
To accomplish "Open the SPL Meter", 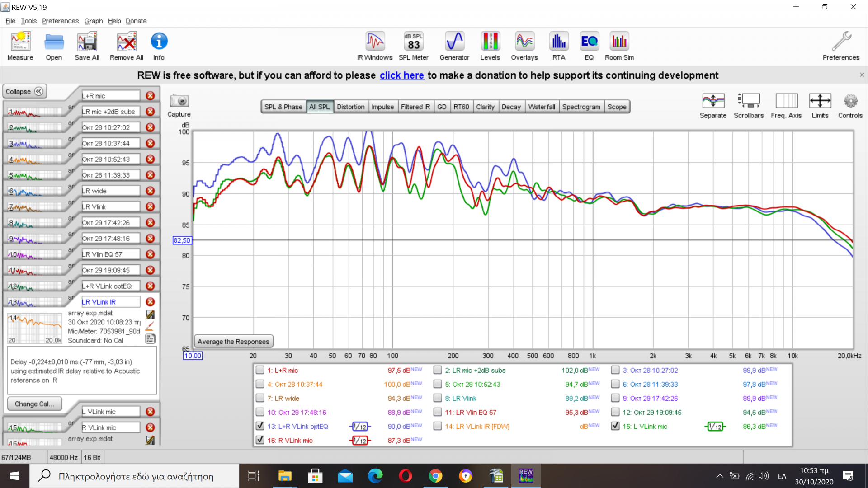I will [x=414, y=46].
